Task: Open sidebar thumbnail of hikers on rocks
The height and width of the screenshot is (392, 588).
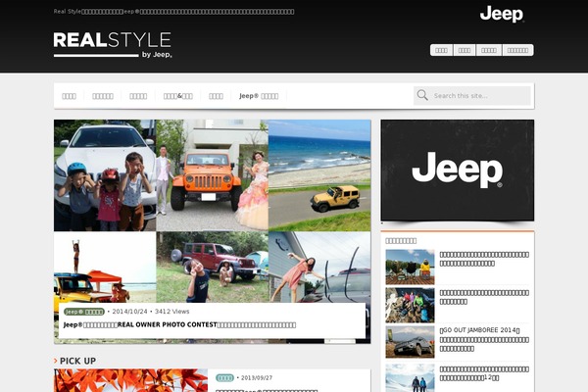Action: pos(410,306)
